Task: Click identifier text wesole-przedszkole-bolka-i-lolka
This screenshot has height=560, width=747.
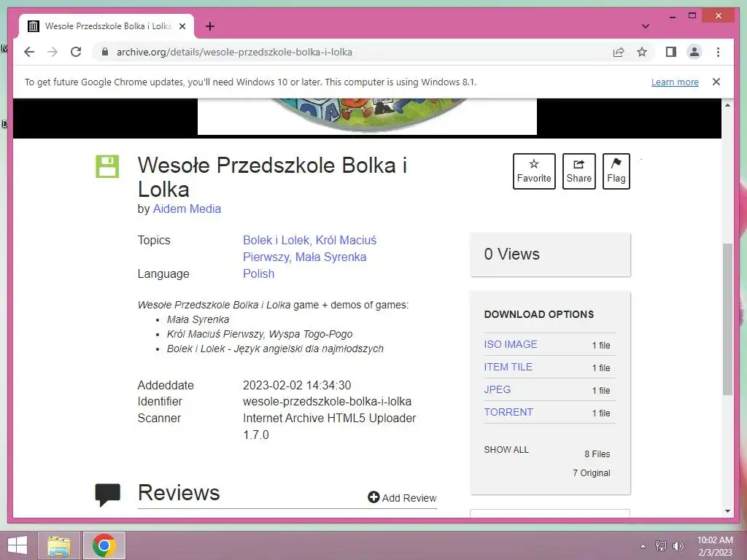Action: [328, 402]
